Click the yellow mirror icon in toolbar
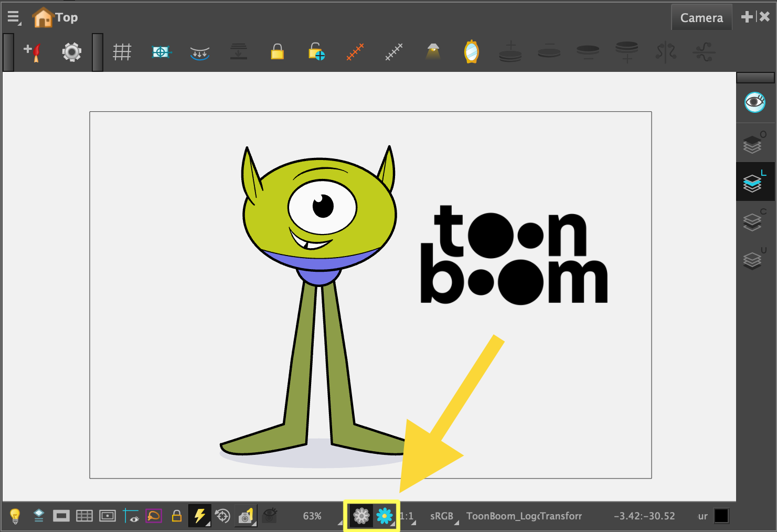The width and height of the screenshot is (777, 532). (471, 52)
